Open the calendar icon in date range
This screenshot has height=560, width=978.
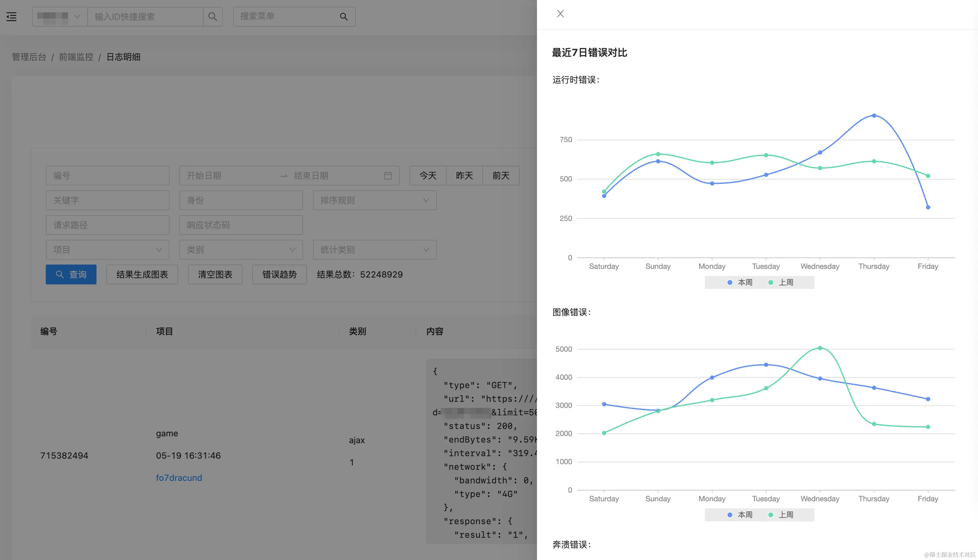point(387,176)
